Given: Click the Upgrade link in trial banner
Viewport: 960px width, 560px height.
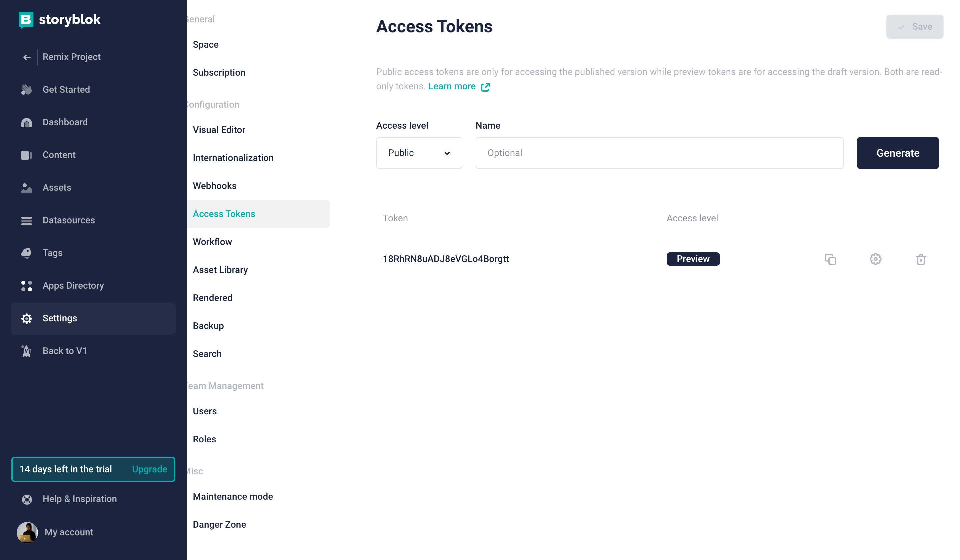Looking at the screenshot, I should [149, 469].
